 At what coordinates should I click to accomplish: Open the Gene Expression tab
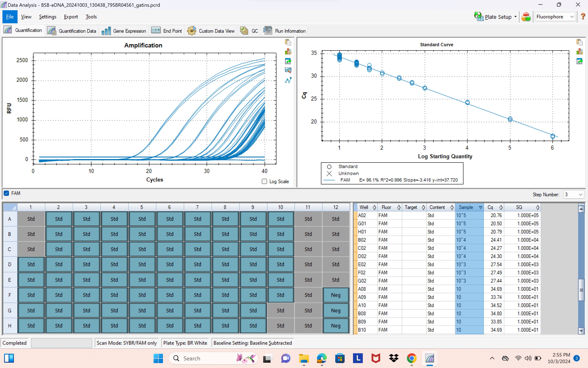click(x=124, y=31)
